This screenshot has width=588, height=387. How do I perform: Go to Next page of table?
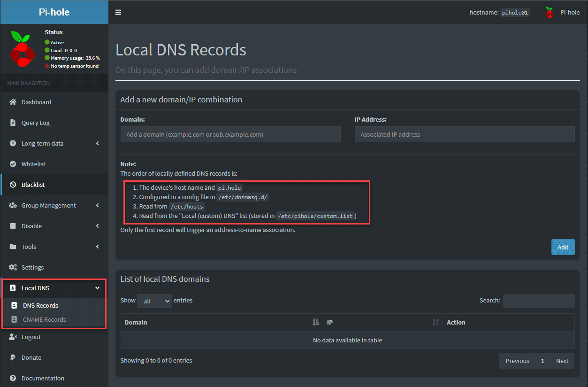pos(562,361)
